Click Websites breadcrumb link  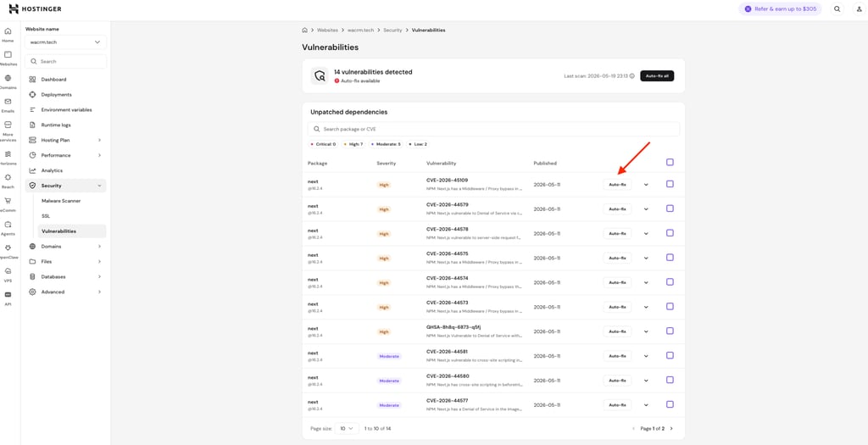(327, 30)
